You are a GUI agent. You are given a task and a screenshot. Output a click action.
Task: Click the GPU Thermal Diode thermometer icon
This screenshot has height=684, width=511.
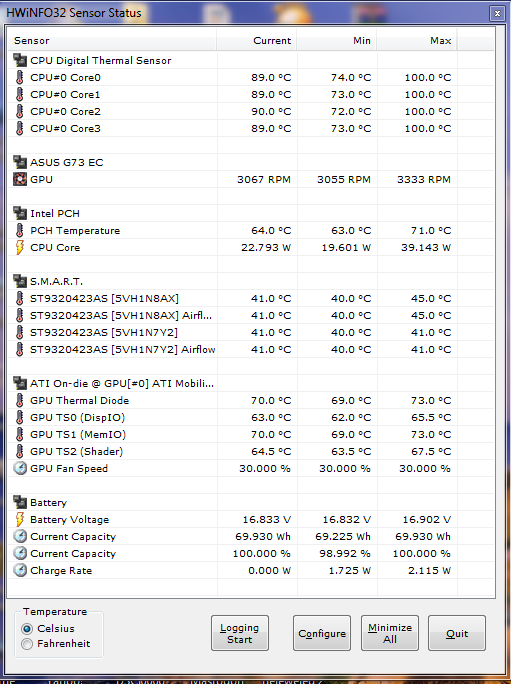20,400
